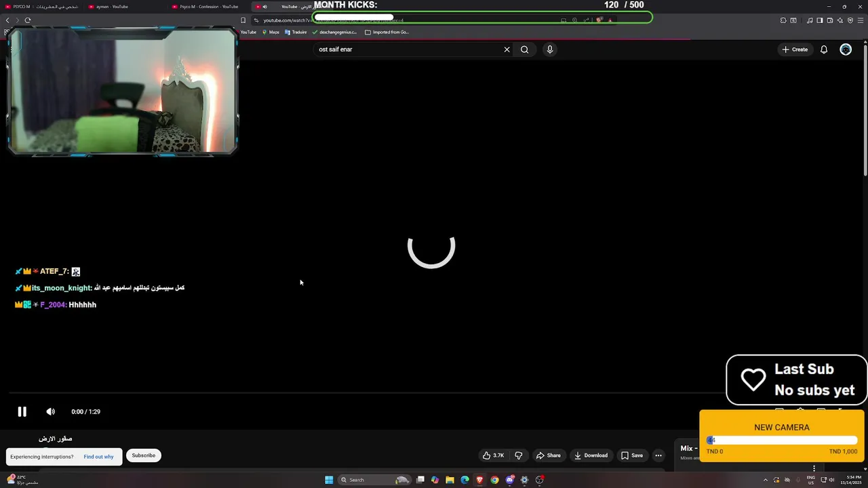Switch to the 'aymen - YouTube' tab
The width and height of the screenshot is (868, 488).
coord(125,7)
